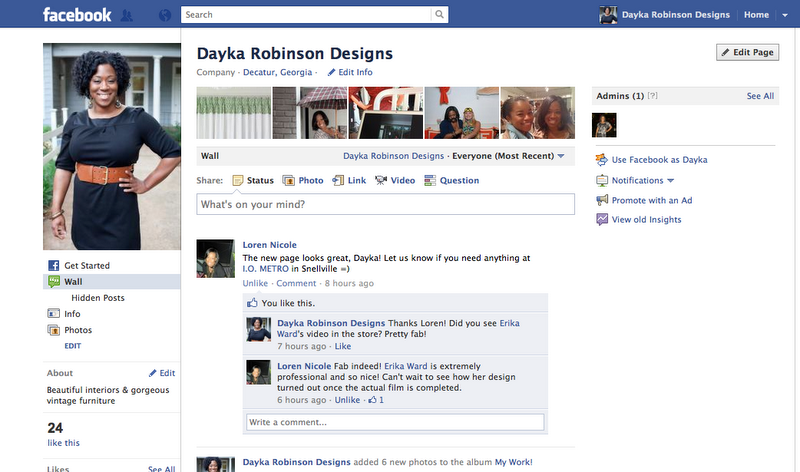The image size is (800, 472).
Task: Open the umbrella photo thumbnail
Action: pyautogui.click(x=310, y=113)
